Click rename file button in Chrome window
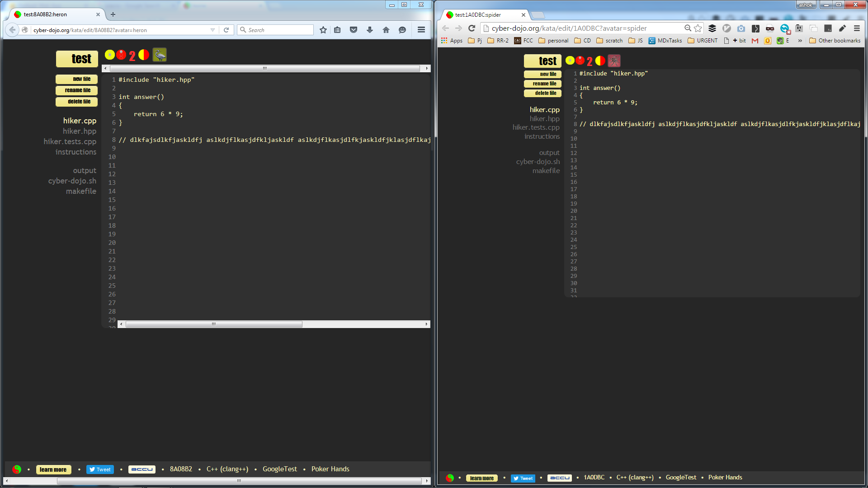This screenshot has height=488, width=868. (542, 84)
